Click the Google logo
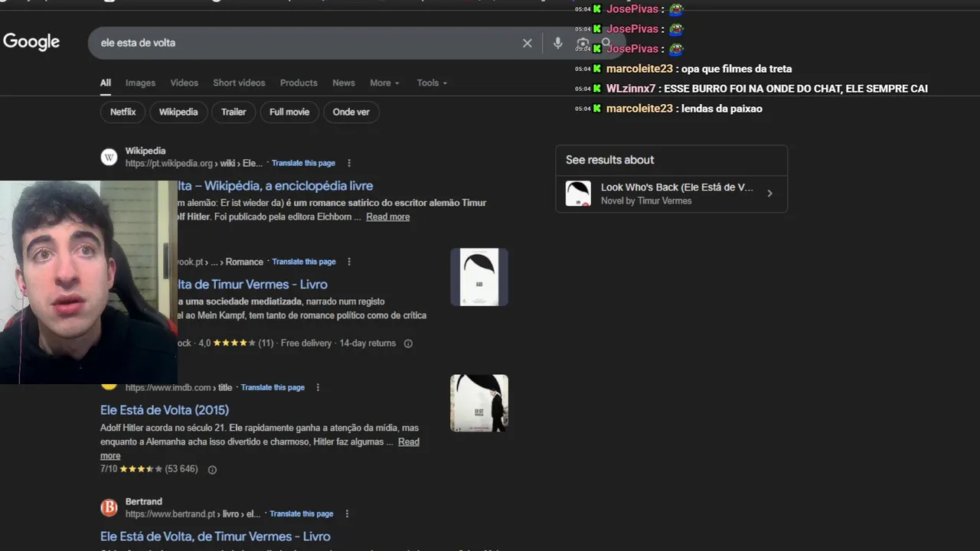 coord(31,42)
